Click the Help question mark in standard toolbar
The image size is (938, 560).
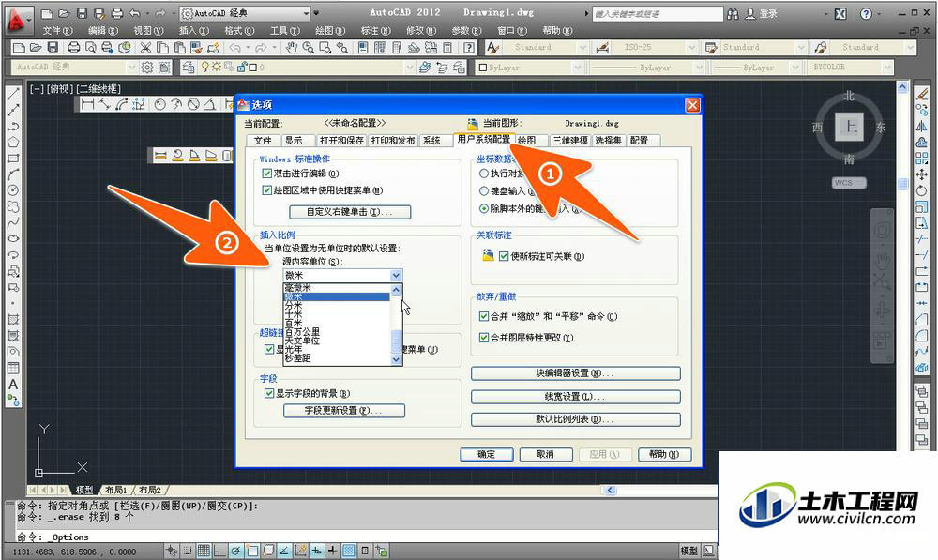470,47
